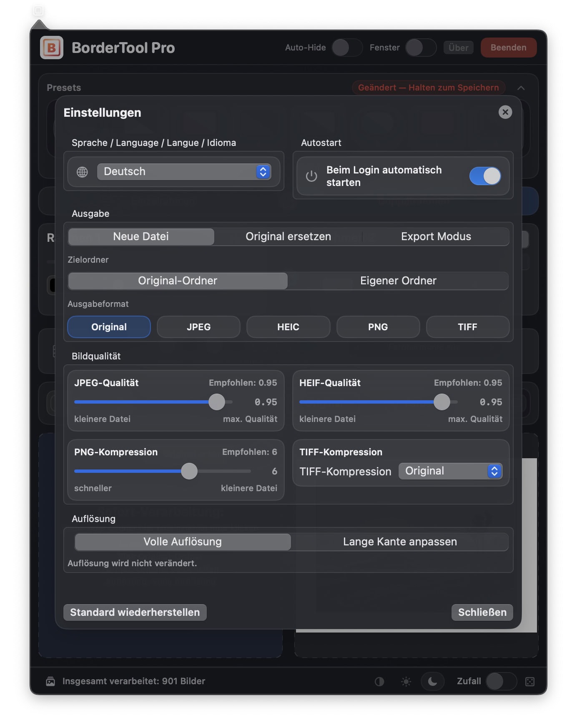Select the sun light mode icon
Image resolution: width=577 pixels, height=728 pixels.
(x=406, y=681)
